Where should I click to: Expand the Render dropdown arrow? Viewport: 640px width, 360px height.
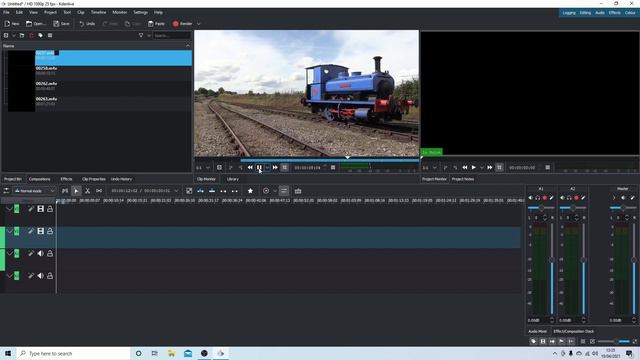(x=199, y=24)
